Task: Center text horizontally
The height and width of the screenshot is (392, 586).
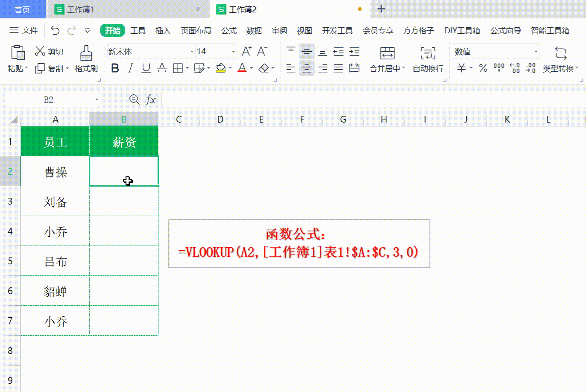Action: 307,68
